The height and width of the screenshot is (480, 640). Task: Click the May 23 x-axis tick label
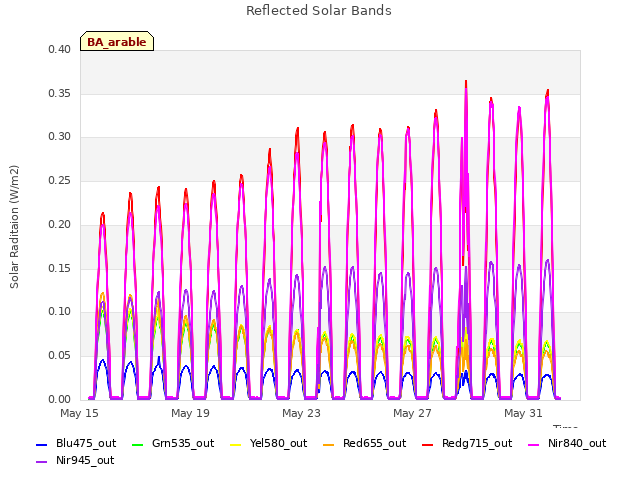301,413
